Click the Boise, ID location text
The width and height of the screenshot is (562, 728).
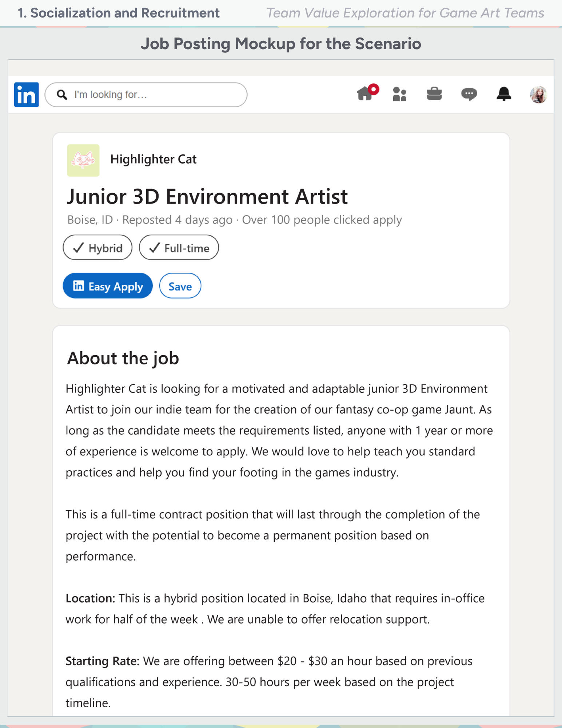tap(90, 220)
